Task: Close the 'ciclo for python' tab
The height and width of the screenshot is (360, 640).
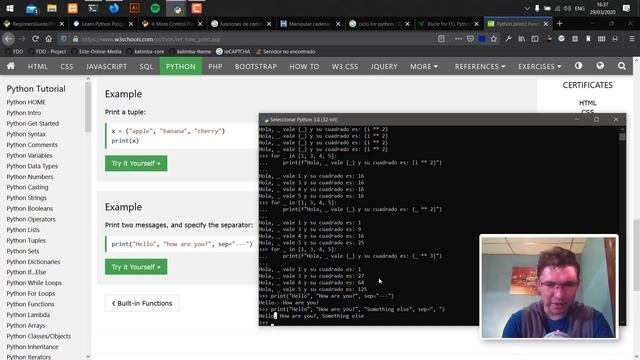Action: [x=407, y=24]
